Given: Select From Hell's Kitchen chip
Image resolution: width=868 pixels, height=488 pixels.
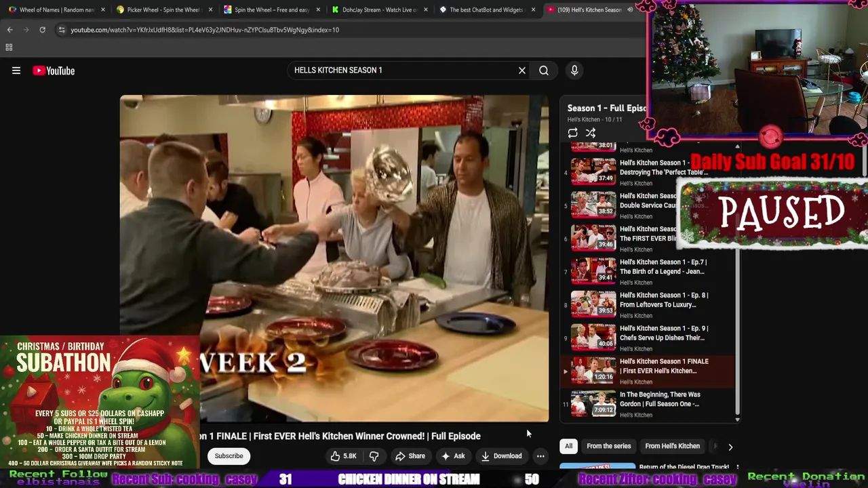Looking at the screenshot, I should 672,446.
